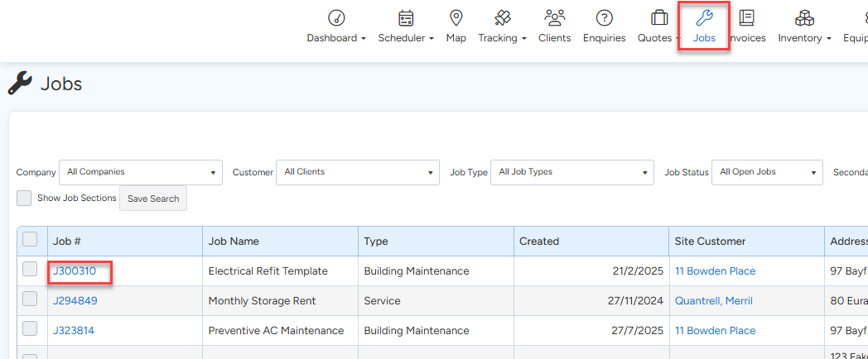Open the Map pin icon
868x359 pixels.
[x=456, y=18]
